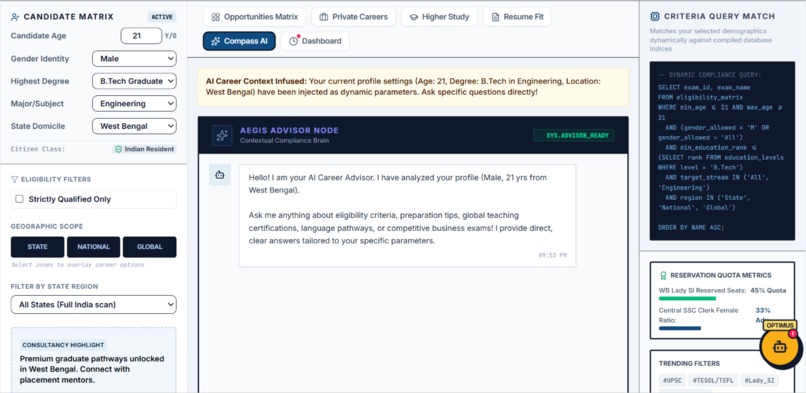Click the AI Career Context Infused banner
The image size is (806, 393).
coord(413,87)
